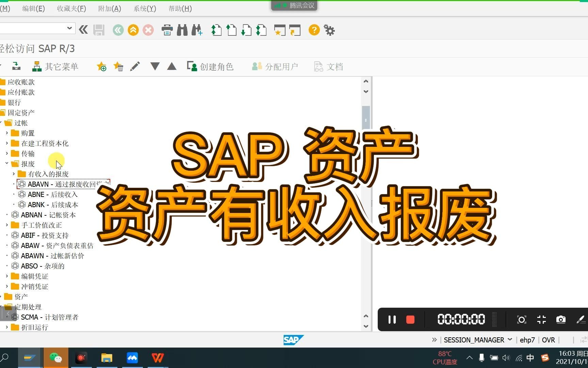Click the double-left chevron beside command field
Screen dimensions: 588x368
pyautogui.click(x=83, y=30)
